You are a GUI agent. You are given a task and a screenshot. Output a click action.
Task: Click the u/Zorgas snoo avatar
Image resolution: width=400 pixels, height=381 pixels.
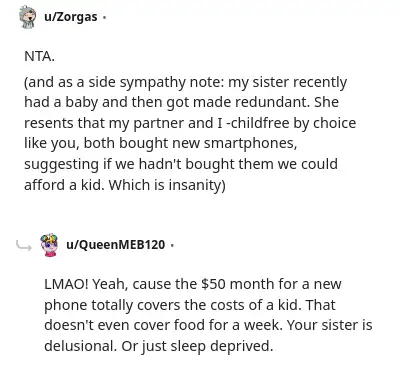[27, 17]
